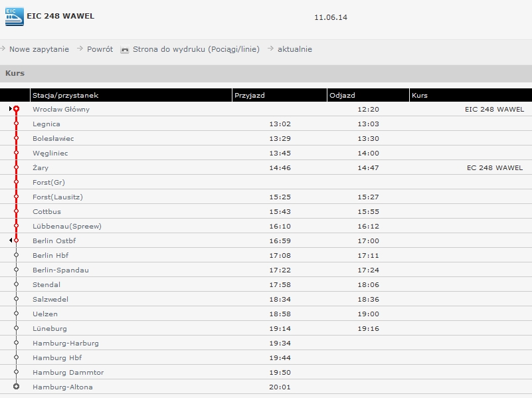
Task: Open the Lübbenau(Spreew) station link
Action: (67, 226)
